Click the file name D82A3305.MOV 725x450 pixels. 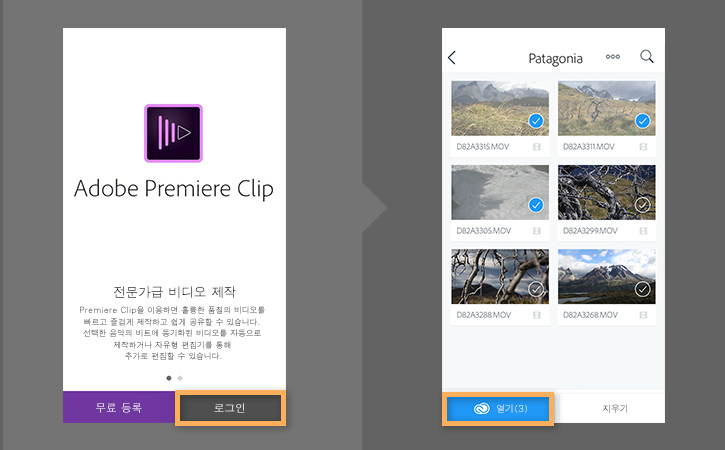484,231
